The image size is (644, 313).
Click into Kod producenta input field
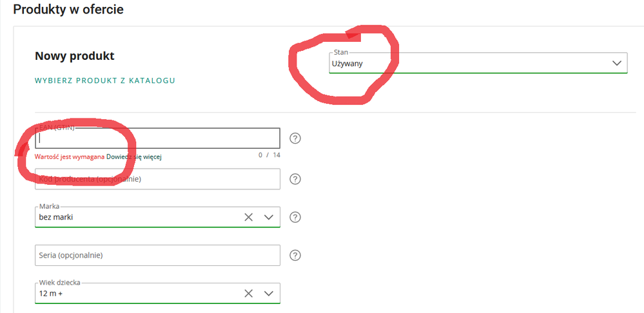tap(157, 179)
